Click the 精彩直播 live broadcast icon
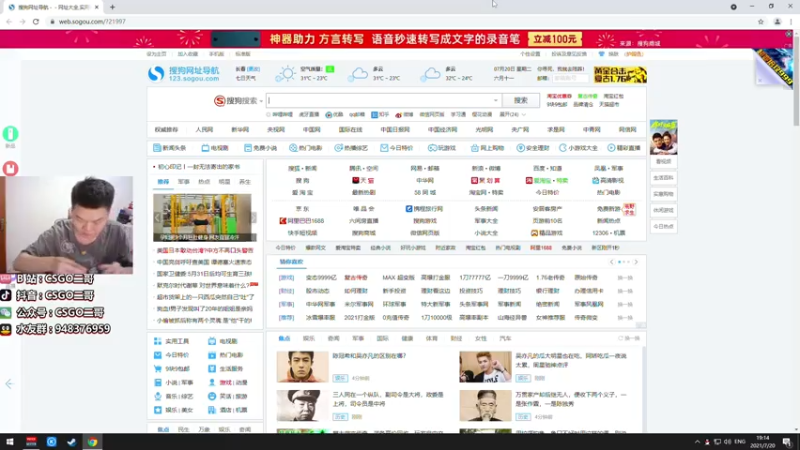800x450 pixels. (611, 148)
